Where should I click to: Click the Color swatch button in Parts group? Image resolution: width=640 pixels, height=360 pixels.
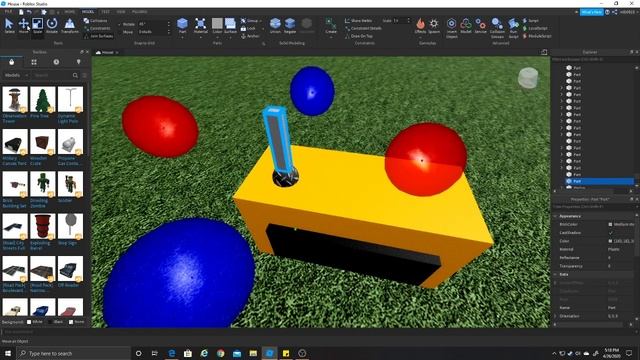click(x=217, y=24)
